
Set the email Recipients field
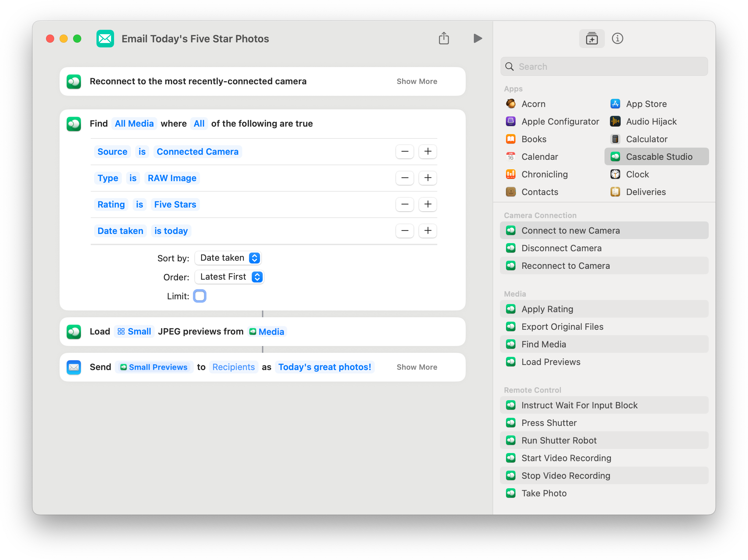point(234,367)
